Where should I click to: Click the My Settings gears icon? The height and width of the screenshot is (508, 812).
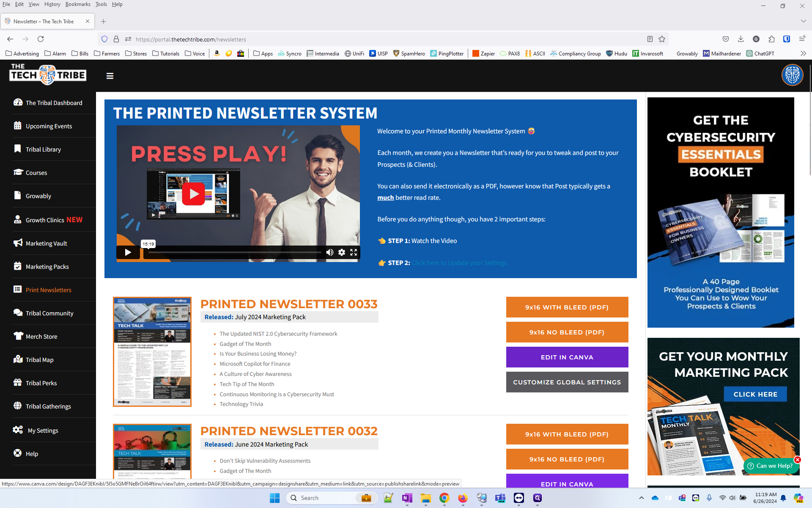coord(18,430)
